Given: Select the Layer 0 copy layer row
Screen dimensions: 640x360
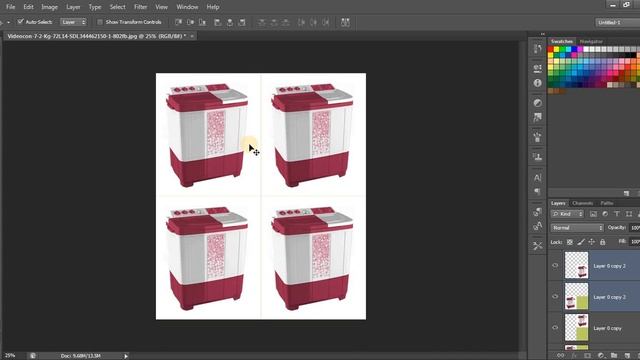Looking at the screenshot, I should [x=594, y=328].
